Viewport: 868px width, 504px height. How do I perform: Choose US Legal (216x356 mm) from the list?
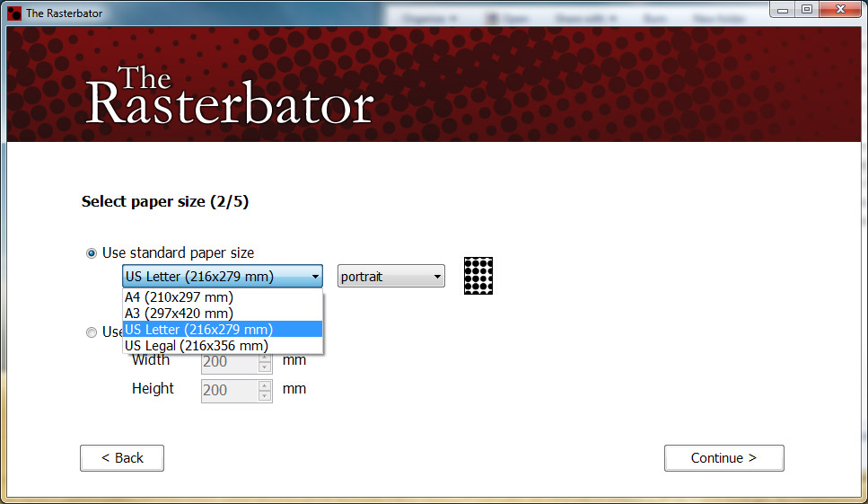coord(223,346)
